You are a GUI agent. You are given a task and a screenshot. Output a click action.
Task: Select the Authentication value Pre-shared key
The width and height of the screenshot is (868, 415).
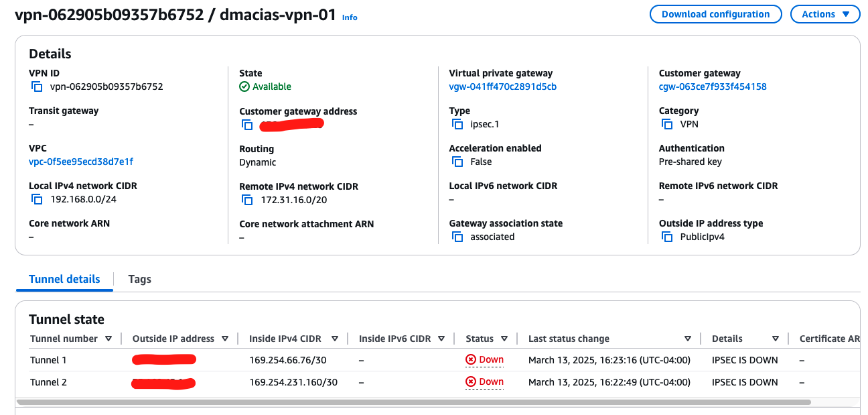(x=690, y=162)
